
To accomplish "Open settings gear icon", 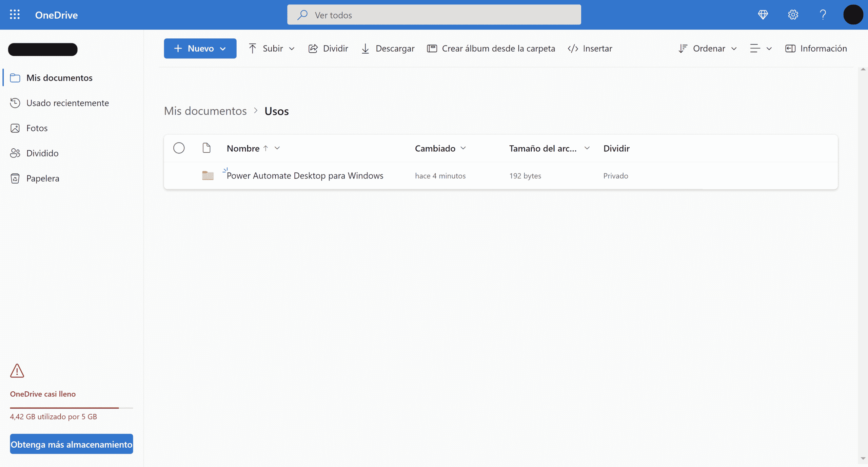I will click(x=793, y=15).
